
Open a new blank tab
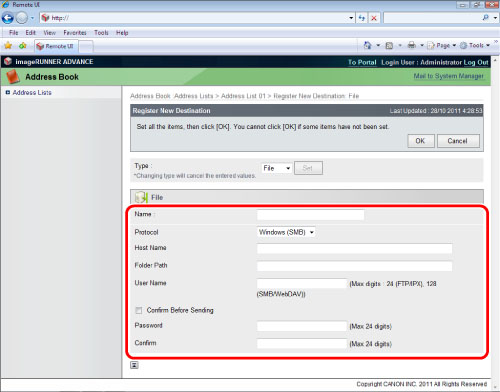click(86, 47)
